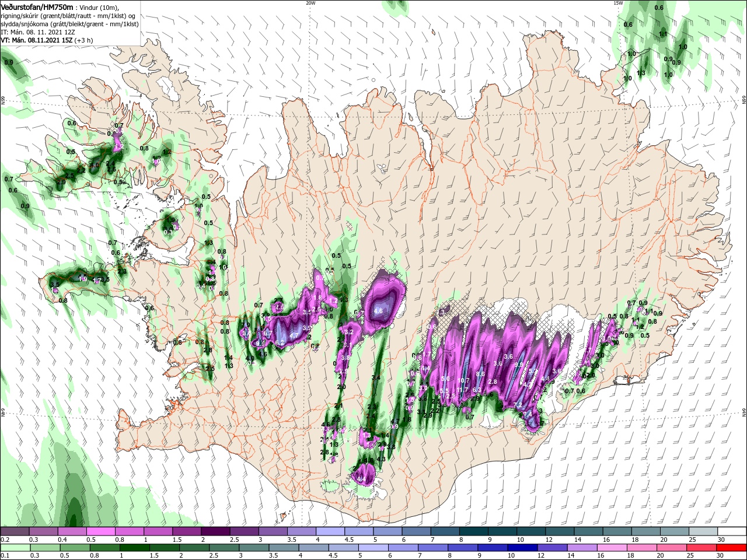Select the lavender snow swatch labeled 4
747x560 pixels.
point(330,531)
